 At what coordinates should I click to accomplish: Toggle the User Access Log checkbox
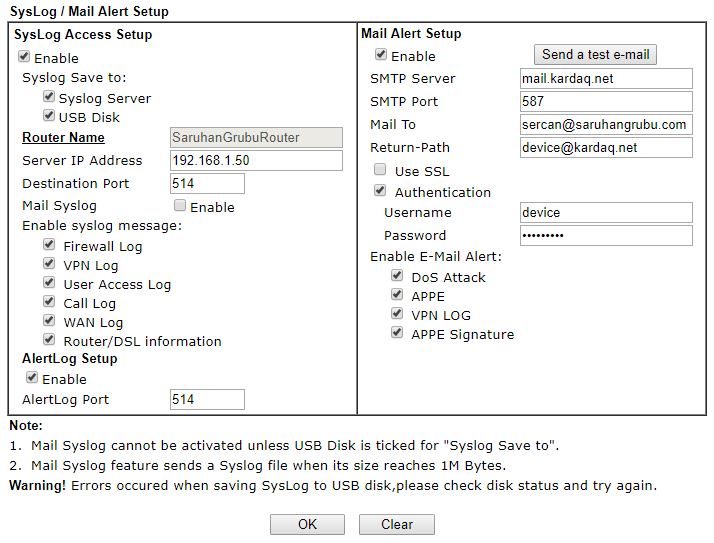(x=49, y=283)
